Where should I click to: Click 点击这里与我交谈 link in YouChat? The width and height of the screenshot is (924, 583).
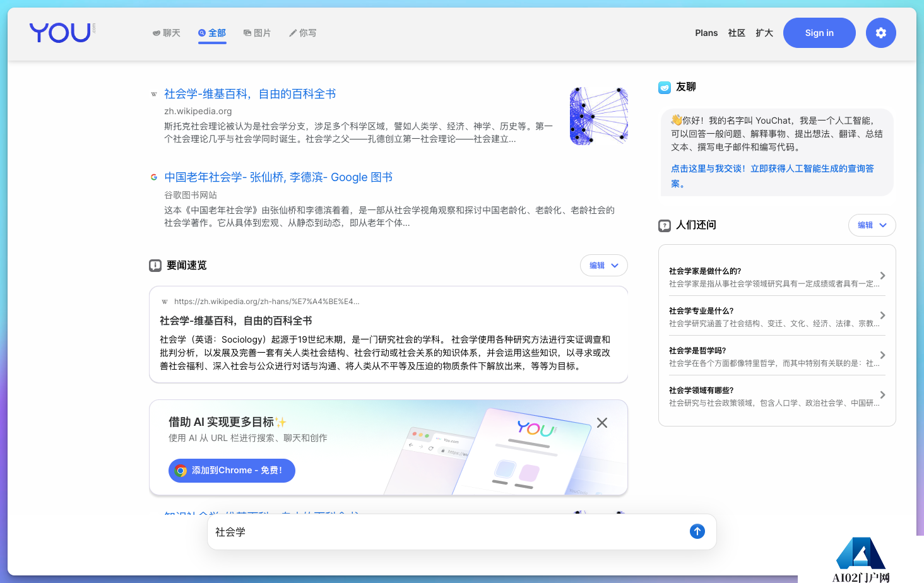(773, 176)
